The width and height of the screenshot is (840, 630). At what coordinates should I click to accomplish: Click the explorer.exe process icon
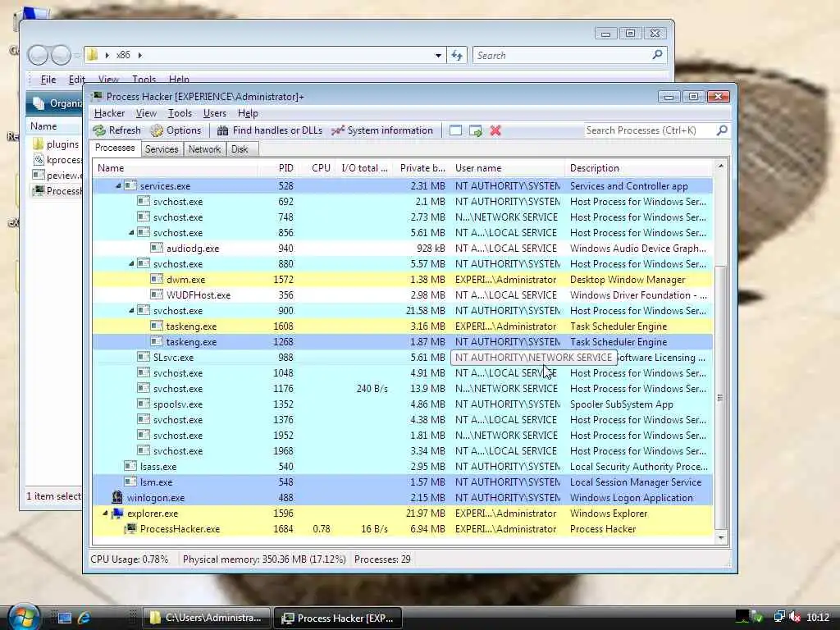(117, 514)
